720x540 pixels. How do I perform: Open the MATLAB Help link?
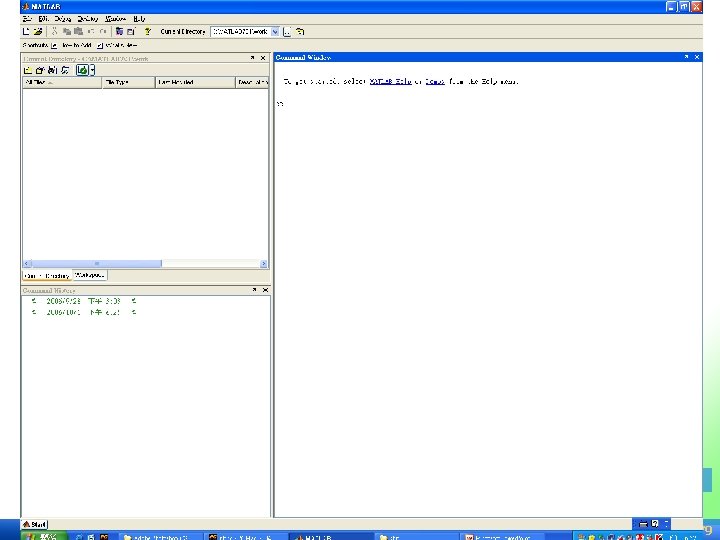pyautogui.click(x=390, y=81)
